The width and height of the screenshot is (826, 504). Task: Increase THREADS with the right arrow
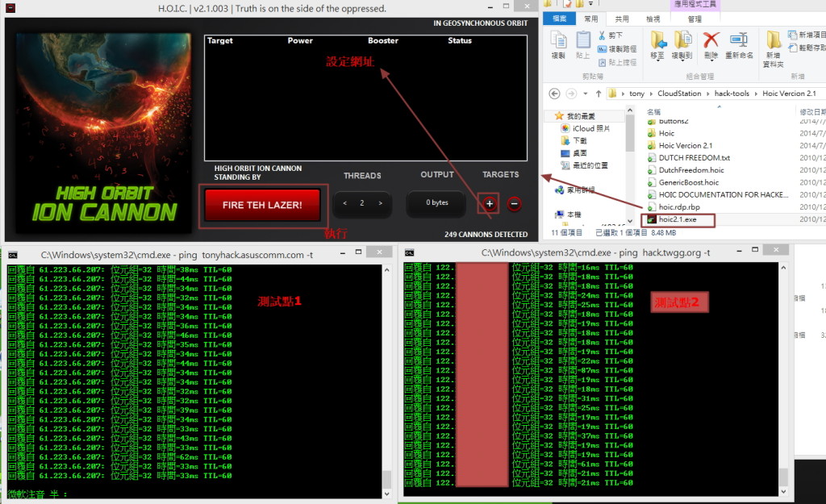(380, 203)
